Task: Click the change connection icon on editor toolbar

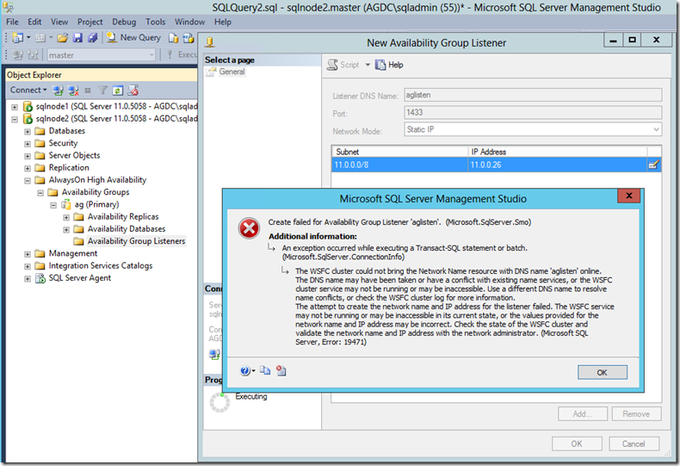Action: pos(33,55)
